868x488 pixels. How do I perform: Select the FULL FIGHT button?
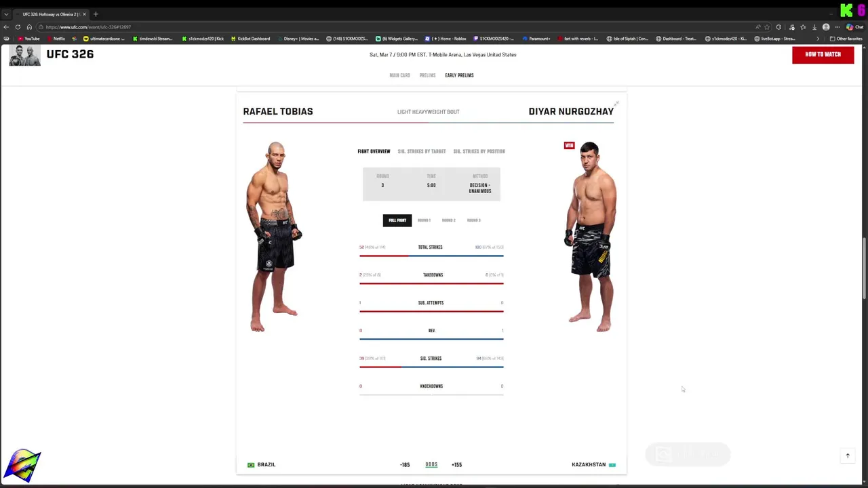point(397,220)
